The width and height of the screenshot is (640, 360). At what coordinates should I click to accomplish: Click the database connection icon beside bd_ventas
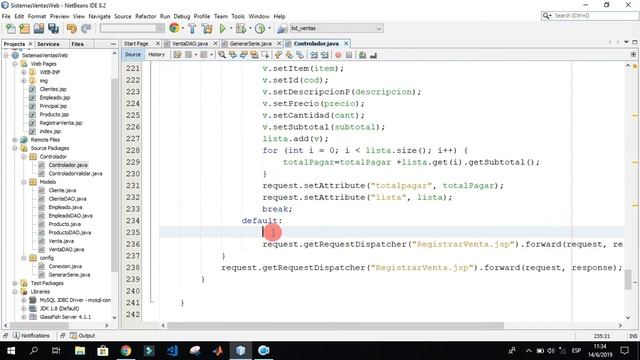point(282,29)
